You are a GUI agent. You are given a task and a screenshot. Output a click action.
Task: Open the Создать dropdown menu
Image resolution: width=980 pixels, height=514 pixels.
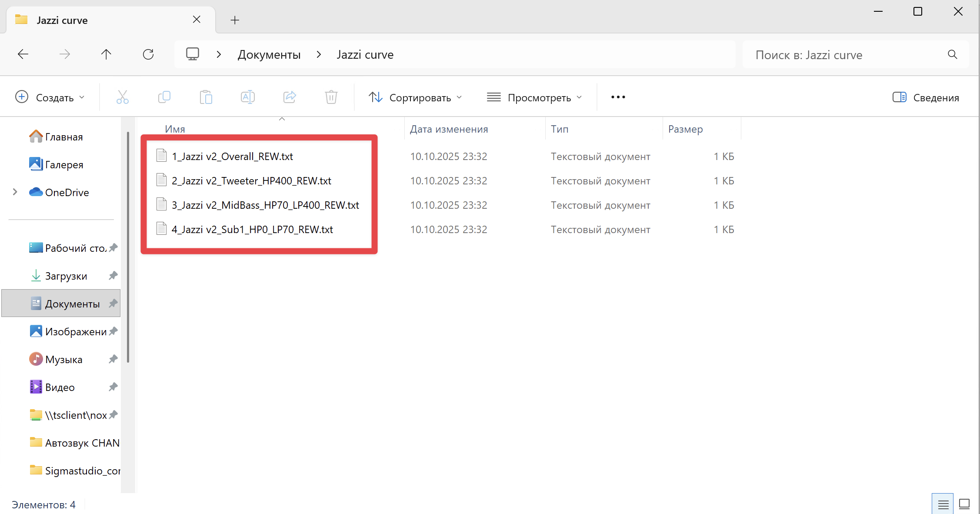(x=50, y=97)
